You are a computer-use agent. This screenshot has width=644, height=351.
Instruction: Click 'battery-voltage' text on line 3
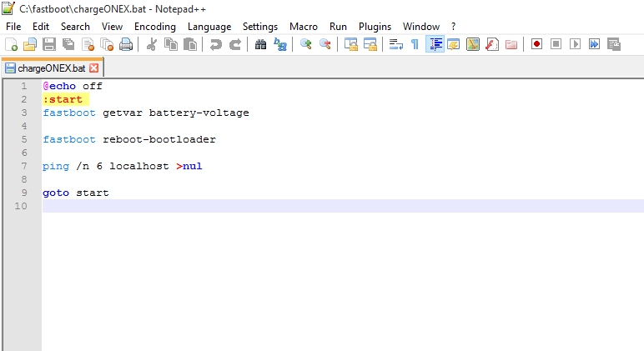[x=199, y=113]
